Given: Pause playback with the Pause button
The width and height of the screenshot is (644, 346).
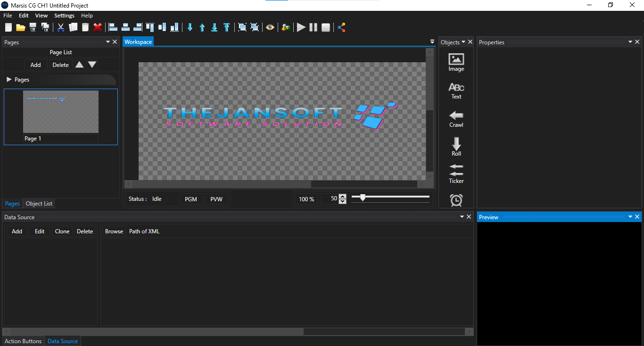Looking at the screenshot, I should [x=314, y=27].
